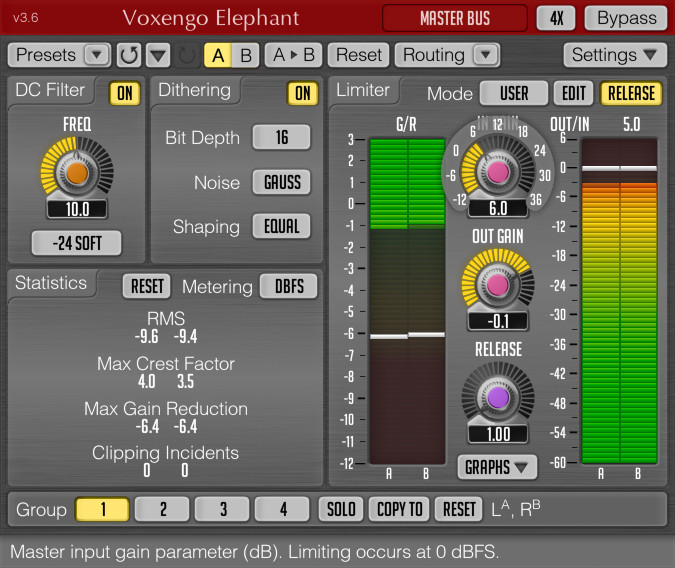Image resolution: width=675 pixels, height=568 pixels.
Task: Copy state A to B
Action: click(x=294, y=55)
